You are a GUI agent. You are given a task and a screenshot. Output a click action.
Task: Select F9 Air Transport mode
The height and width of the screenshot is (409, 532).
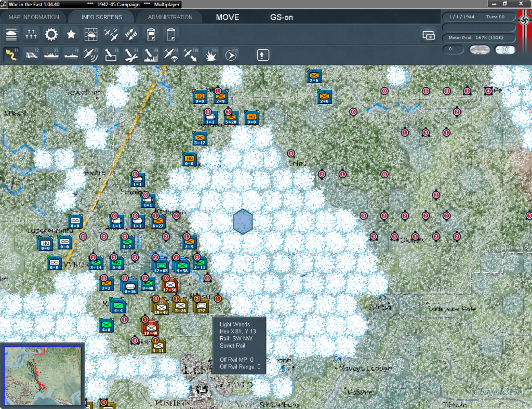coord(170,55)
